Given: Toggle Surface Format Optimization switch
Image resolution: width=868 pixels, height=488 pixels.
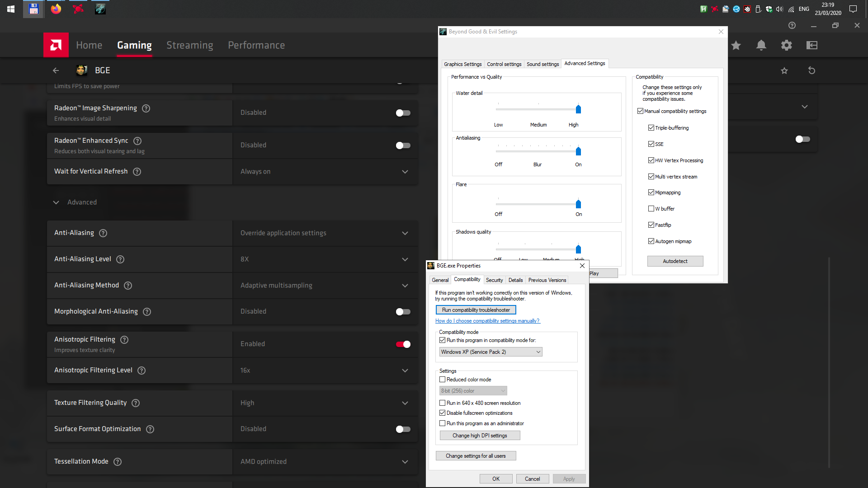Looking at the screenshot, I should coord(403,429).
